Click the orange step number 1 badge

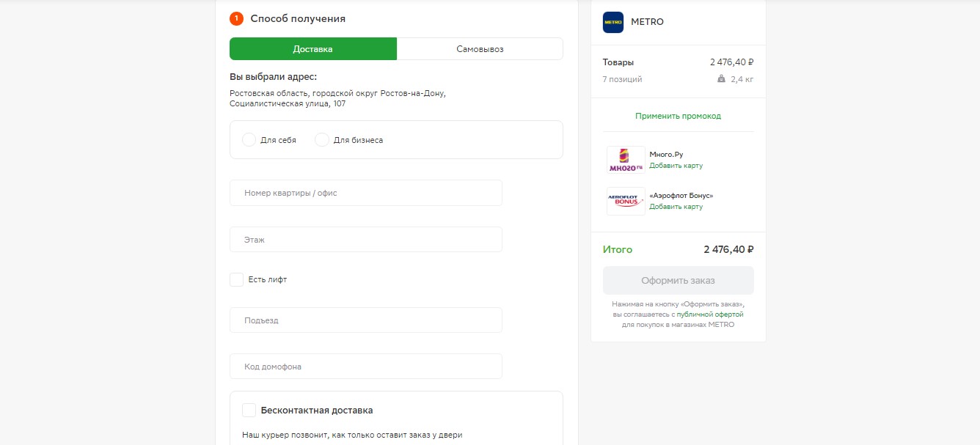pyautogui.click(x=236, y=19)
